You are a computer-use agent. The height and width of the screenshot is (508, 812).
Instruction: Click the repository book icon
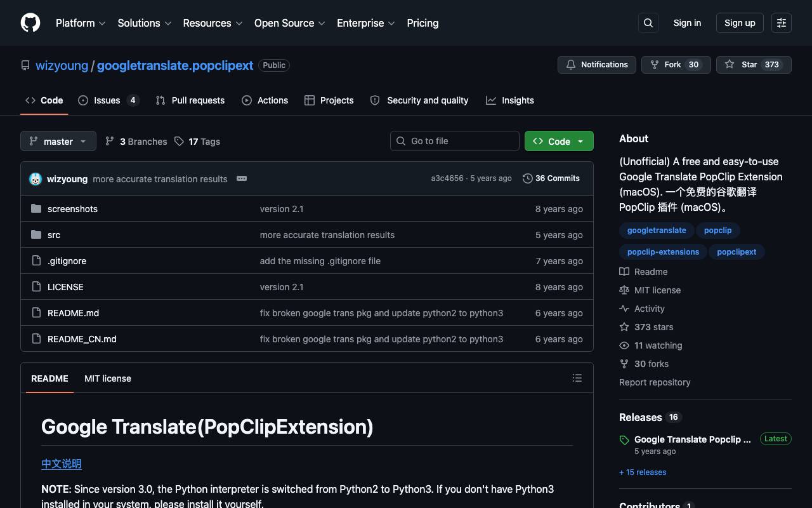point(25,65)
